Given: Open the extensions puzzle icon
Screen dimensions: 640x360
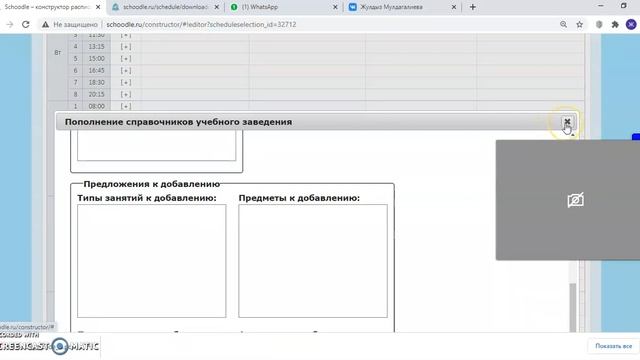Looking at the screenshot, I should click(615, 24).
